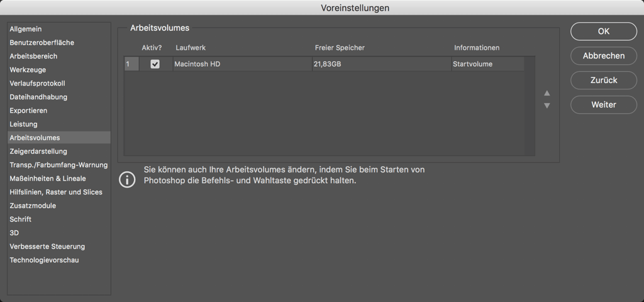Click Freier Speicher column header

coord(340,48)
